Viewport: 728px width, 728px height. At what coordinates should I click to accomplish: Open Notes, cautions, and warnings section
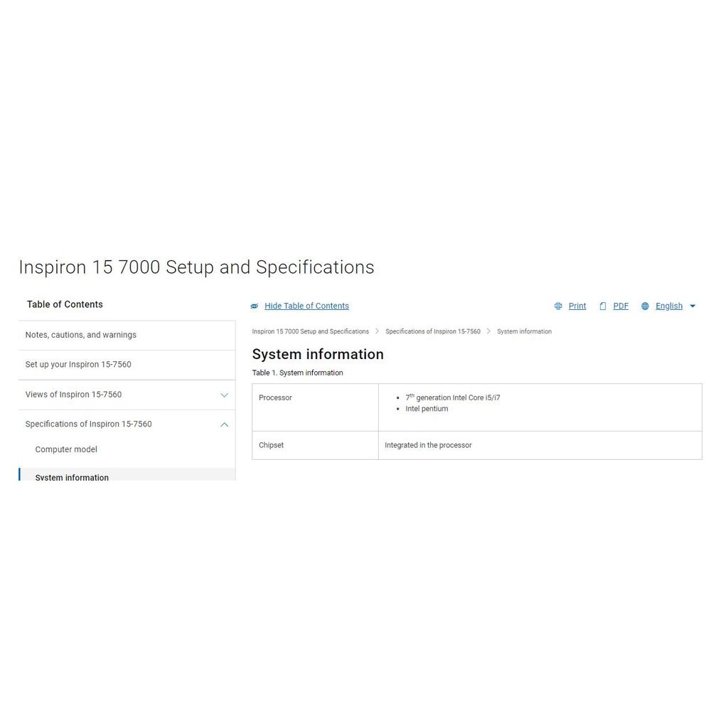81,335
